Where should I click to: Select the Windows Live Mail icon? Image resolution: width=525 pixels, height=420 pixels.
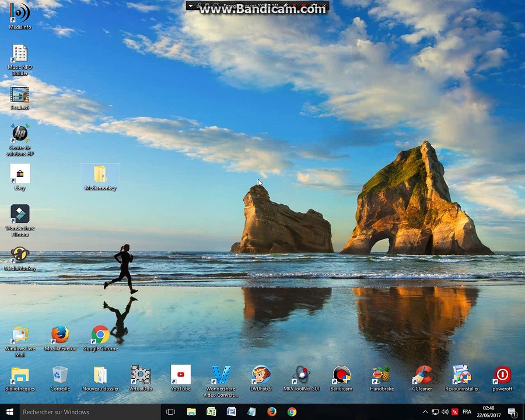(20, 341)
